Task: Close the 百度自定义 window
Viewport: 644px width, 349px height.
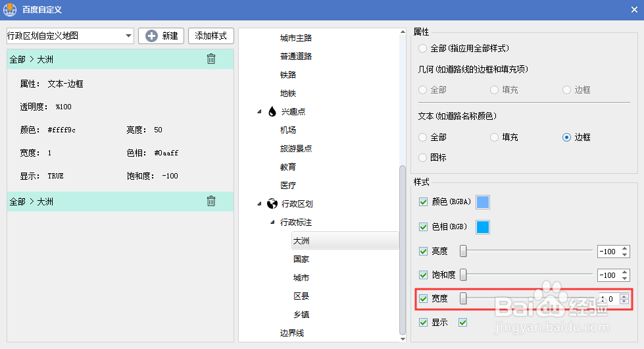Action: 634,10
